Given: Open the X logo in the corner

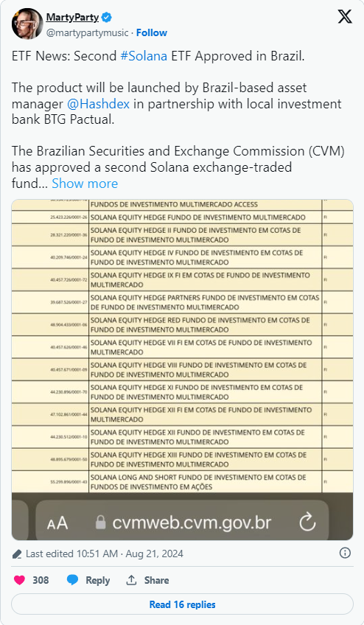Looking at the screenshot, I should pos(345,16).
